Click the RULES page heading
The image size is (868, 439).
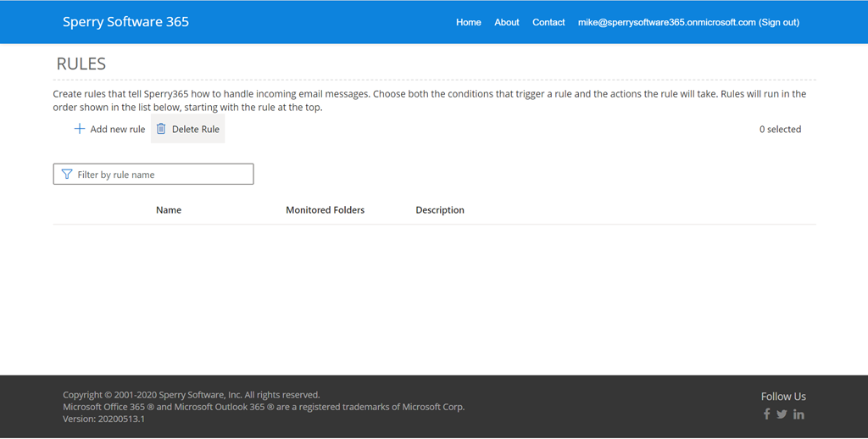pyautogui.click(x=81, y=64)
